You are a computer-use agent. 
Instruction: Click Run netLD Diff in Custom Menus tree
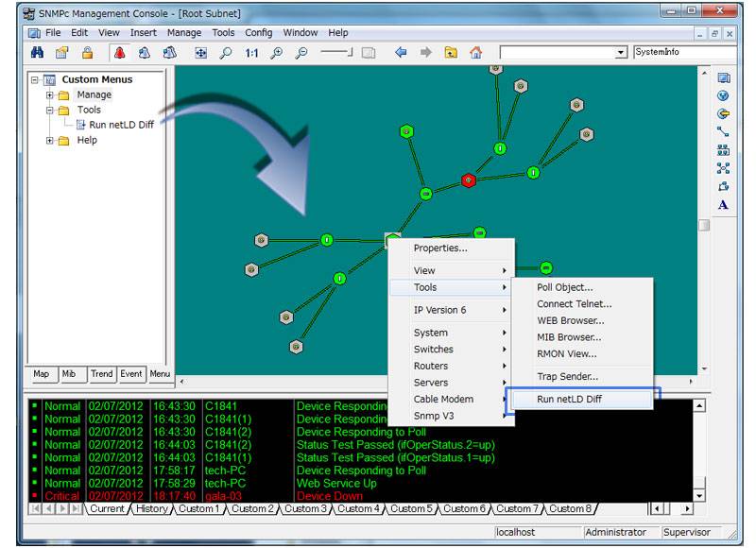pyautogui.click(x=120, y=125)
